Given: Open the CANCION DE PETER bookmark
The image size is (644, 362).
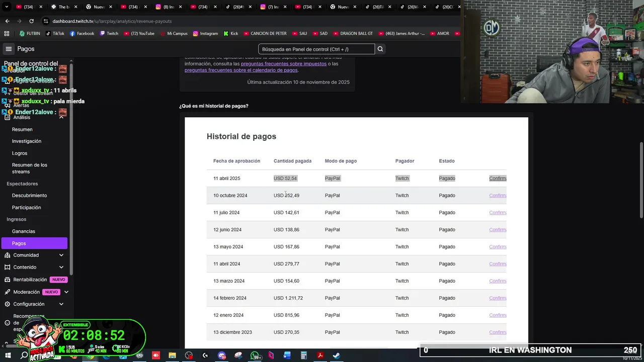Looking at the screenshot, I should (265, 34).
